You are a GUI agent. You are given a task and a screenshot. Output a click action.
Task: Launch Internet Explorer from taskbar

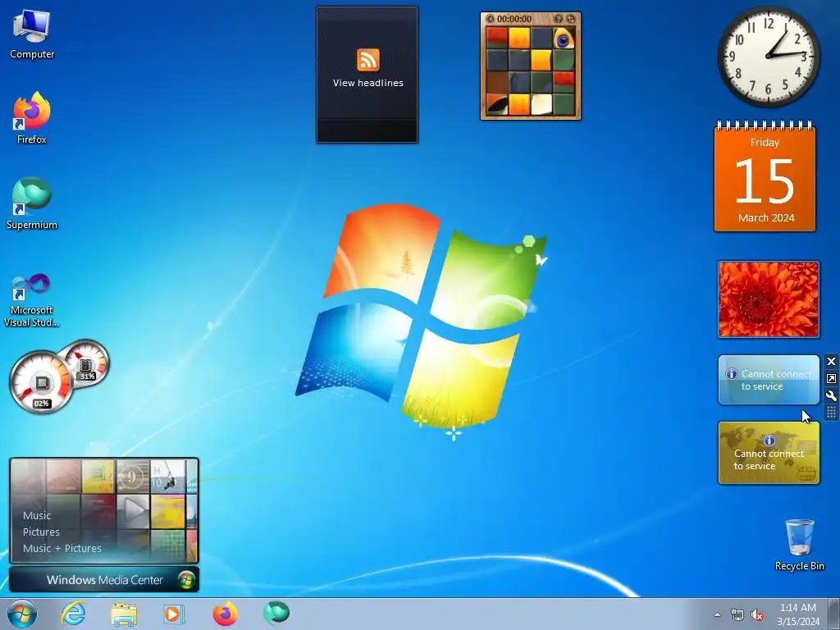click(x=73, y=614)
